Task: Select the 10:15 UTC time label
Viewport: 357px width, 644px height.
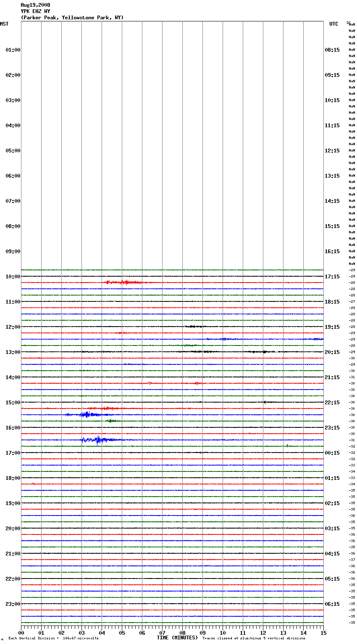Action: coord(332,100)
